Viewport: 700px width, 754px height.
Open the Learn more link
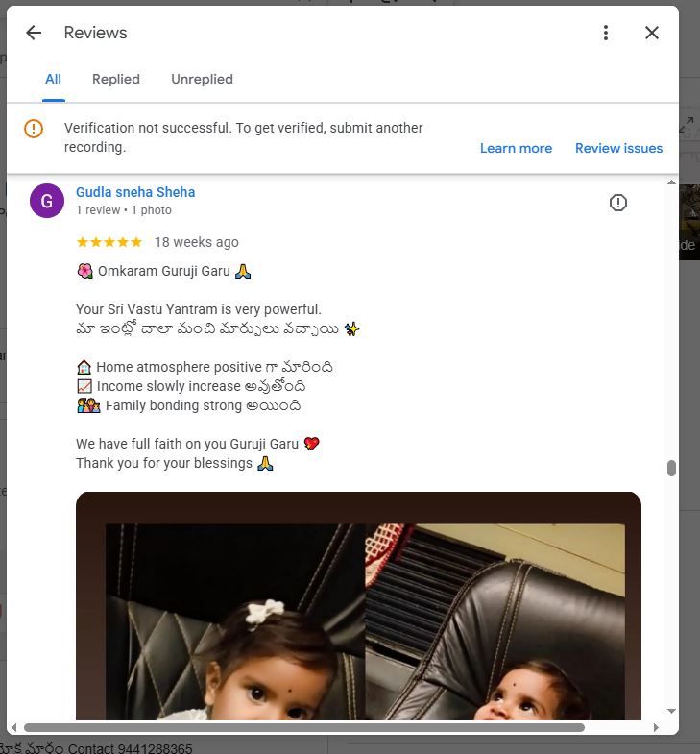coord(516,148)
